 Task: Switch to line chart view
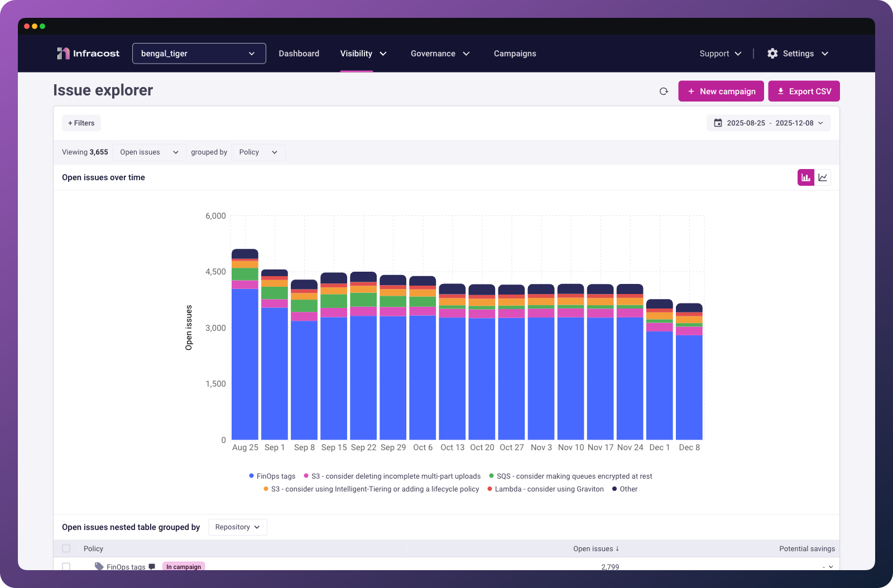tap(823, 177)
